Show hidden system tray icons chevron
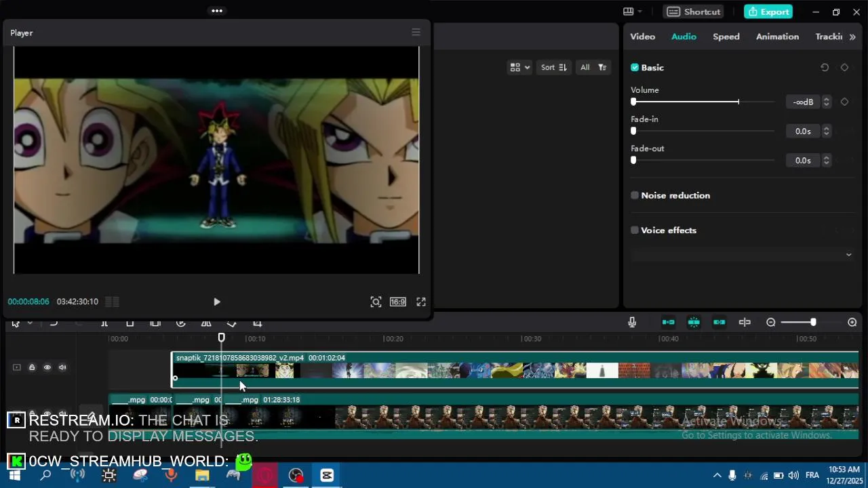 pyautogui.click(x=717, y=475)
